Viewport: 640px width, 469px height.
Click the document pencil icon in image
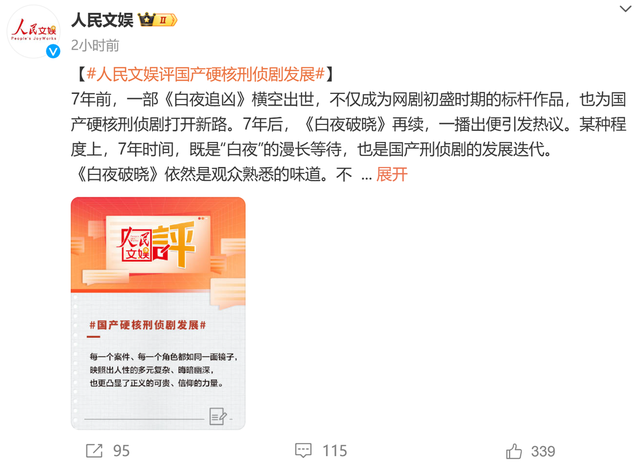(x=218, y=416)
